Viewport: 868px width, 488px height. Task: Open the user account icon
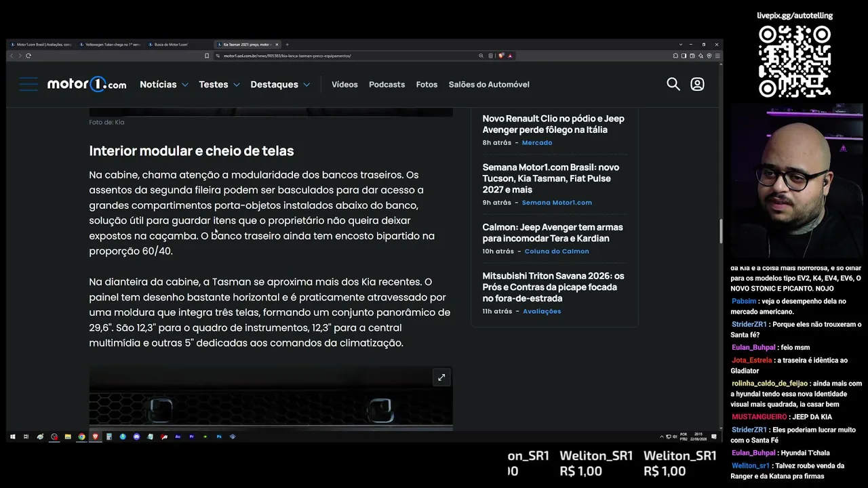point(697,84)
